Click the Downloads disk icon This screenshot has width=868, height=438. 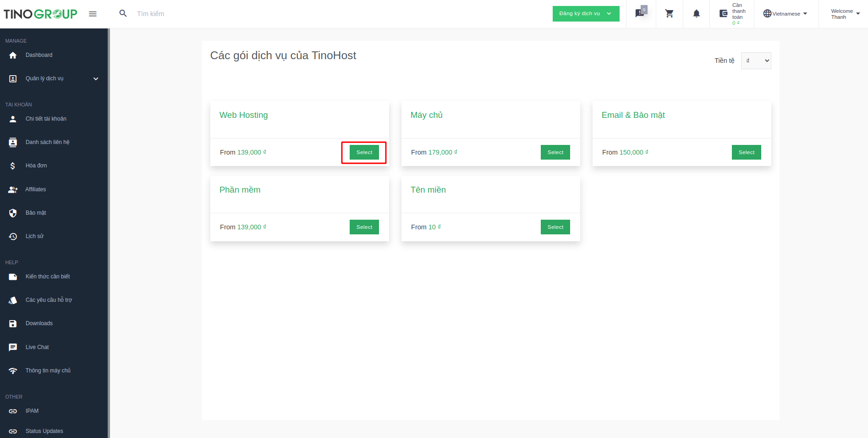click(13, 323)
